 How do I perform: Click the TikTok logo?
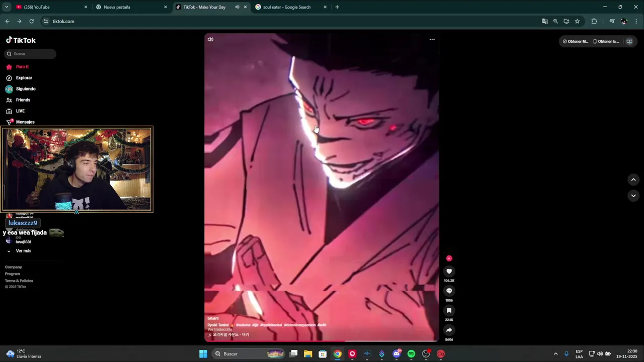pyautogui.click(x=21, y=40)
